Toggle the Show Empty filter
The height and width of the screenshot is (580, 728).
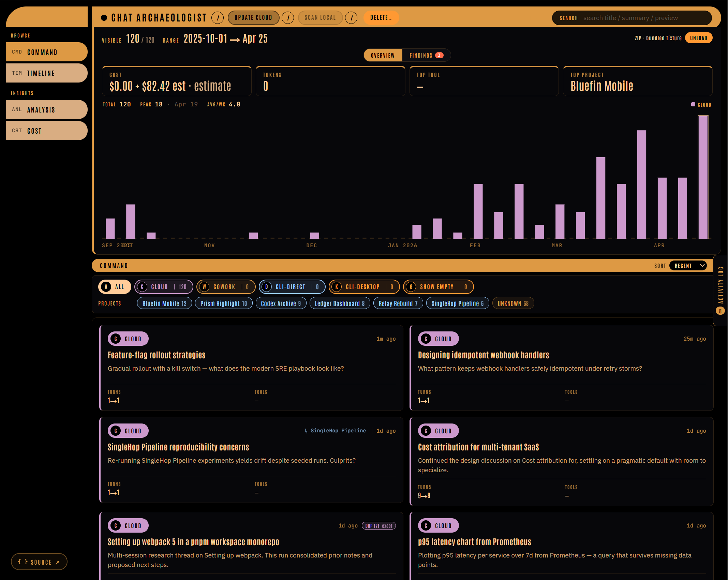[x=439, y=287]
